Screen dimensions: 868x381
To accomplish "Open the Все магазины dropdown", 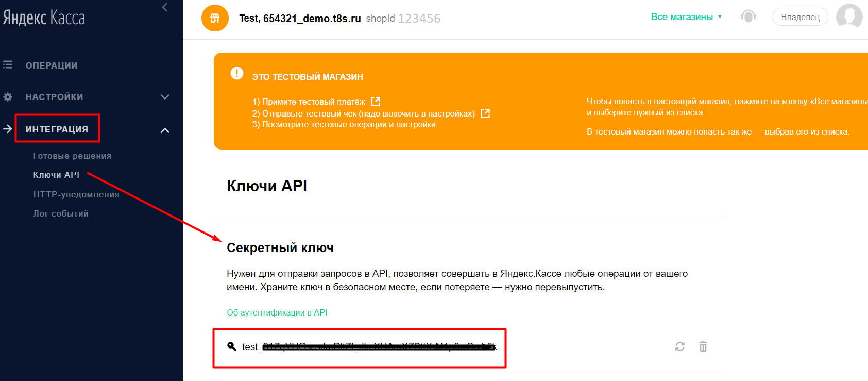I will point(686,17).
